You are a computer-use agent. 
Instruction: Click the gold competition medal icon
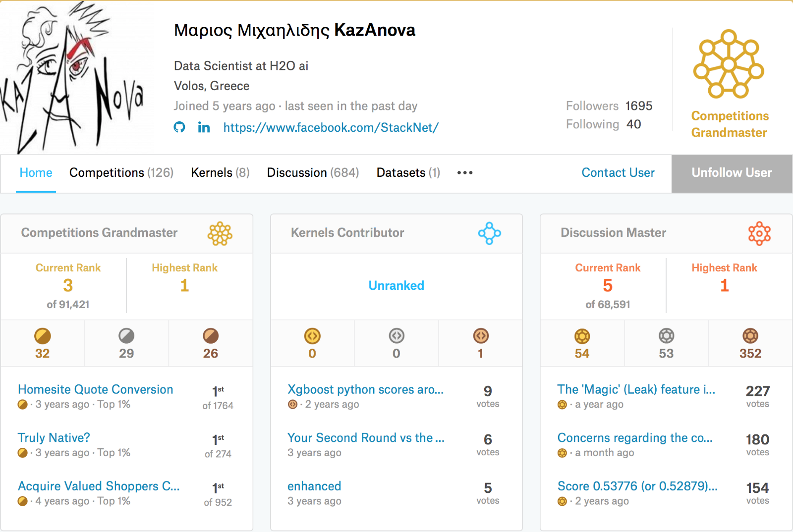point(43,336)
